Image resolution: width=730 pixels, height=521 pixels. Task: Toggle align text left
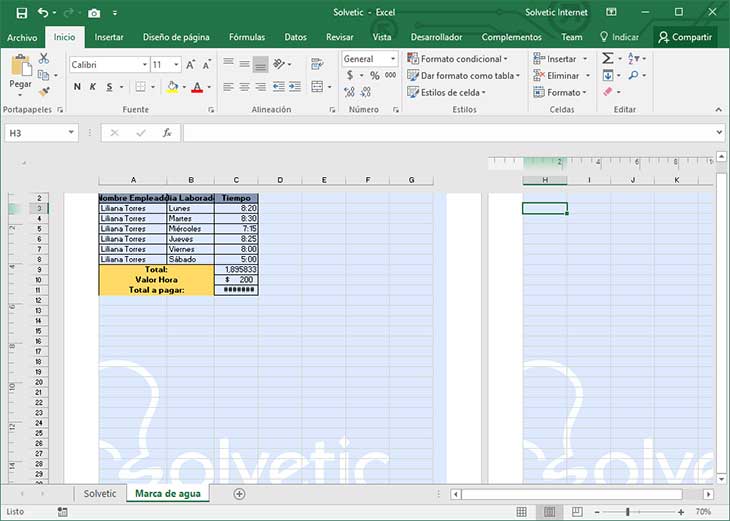[x=229, y=87]
